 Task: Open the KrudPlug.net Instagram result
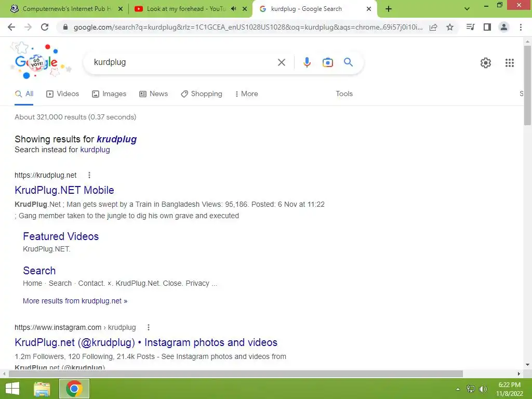click(146, 342)
